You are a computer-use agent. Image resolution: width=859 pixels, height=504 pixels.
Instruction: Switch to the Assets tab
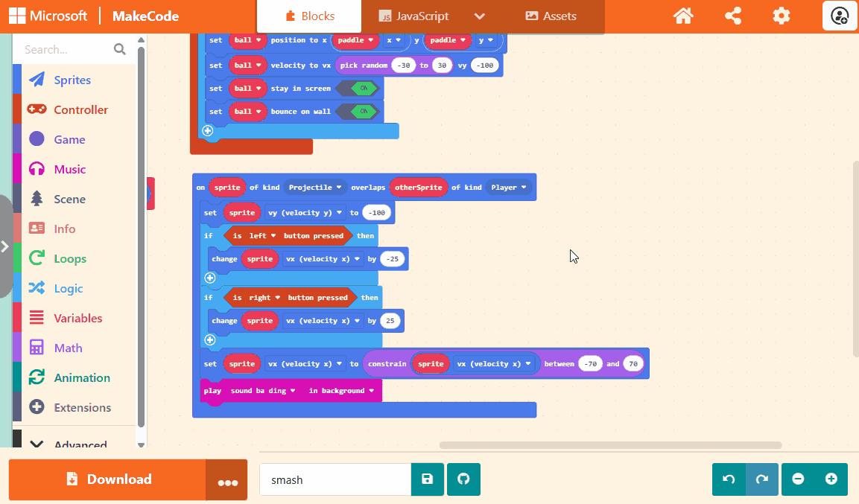pos(551,16)
